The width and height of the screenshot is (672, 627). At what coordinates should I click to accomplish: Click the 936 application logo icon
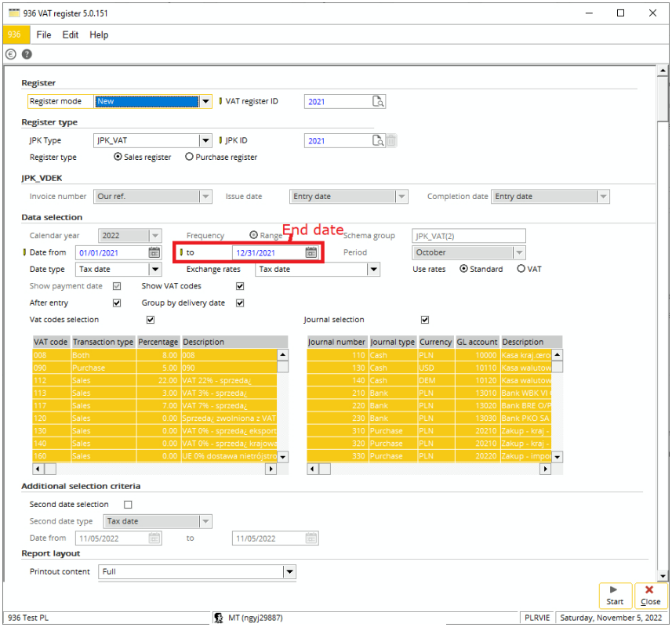[x=14, y=34]
